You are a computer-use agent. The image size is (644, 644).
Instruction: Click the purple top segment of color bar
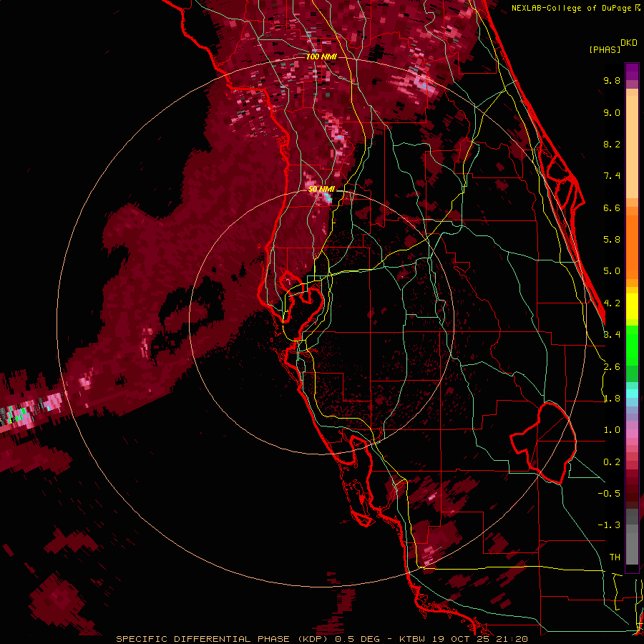point(632,72)
